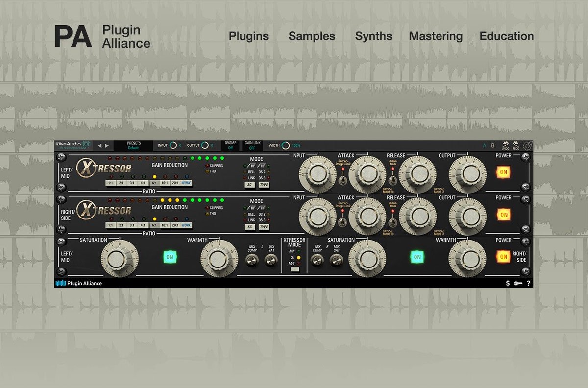Screen dimensions: 588x388
Task: Toggle saturation section POWER ON button
Action: tap(503, 256)
